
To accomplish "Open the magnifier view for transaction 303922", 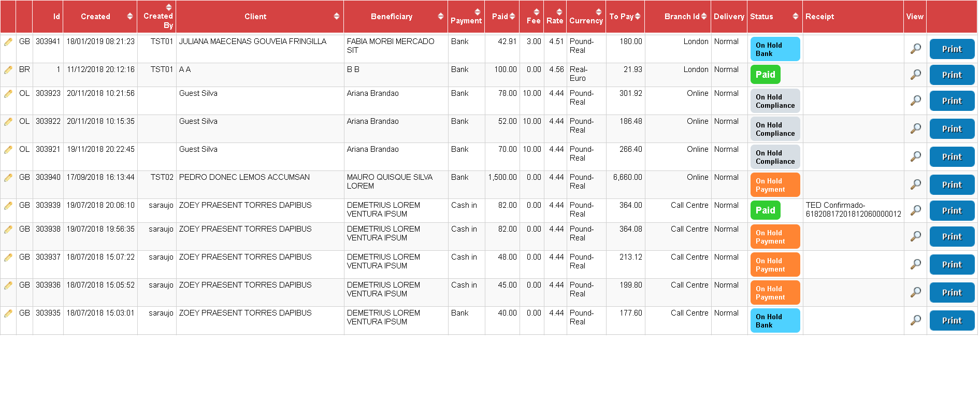I will [915, 129].
